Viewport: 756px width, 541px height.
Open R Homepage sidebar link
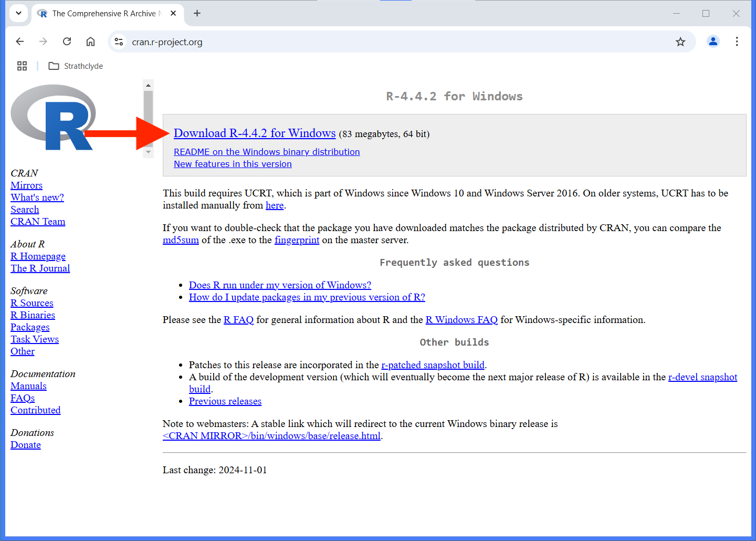coord(38,256)
